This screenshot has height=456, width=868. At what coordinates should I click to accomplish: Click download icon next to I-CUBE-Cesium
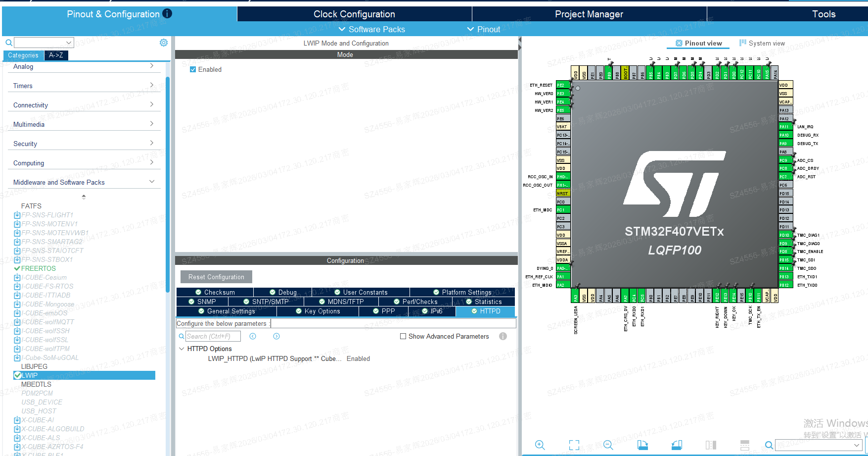click(17, 277)
